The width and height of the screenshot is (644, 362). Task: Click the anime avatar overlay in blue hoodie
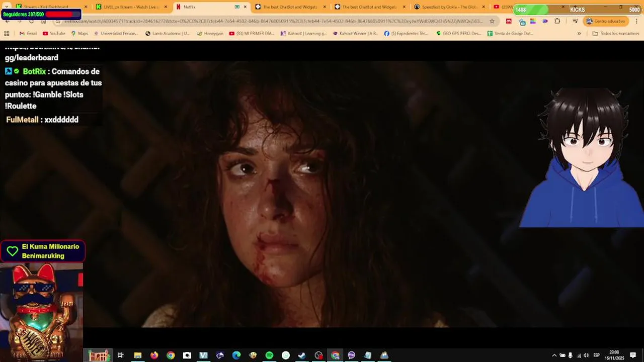pyautogui.click(x=582, y=158)
